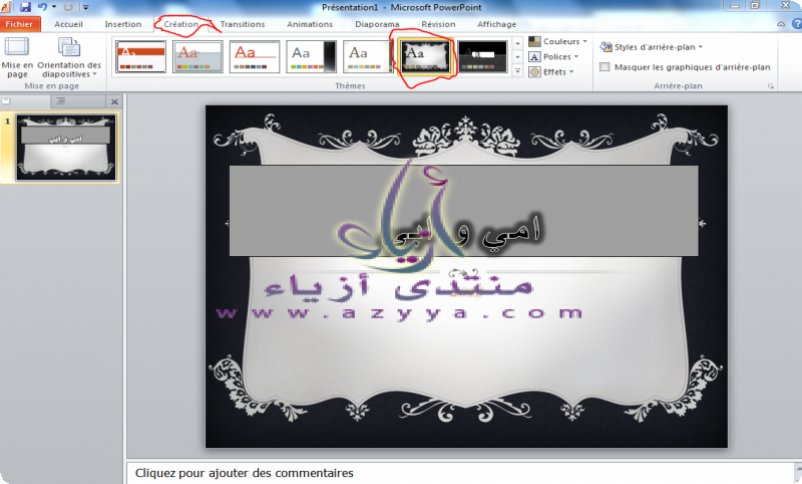The height and width of the screenshot is (484, 802).
Task: Open the Fichier menu
Action: pos(20,24)
